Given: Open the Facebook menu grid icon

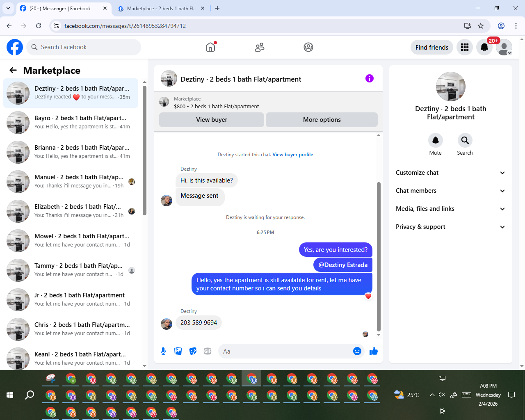Looking at the screenshot, I should coord(465,47).
